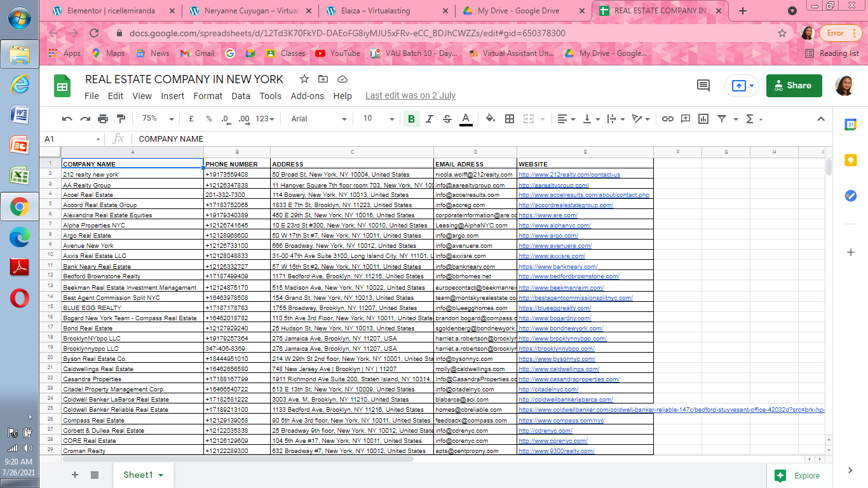Image resolution: width=868 pixels, height=488 pixels.
Task: Increase decimal places icon
Action: point(243,119)
